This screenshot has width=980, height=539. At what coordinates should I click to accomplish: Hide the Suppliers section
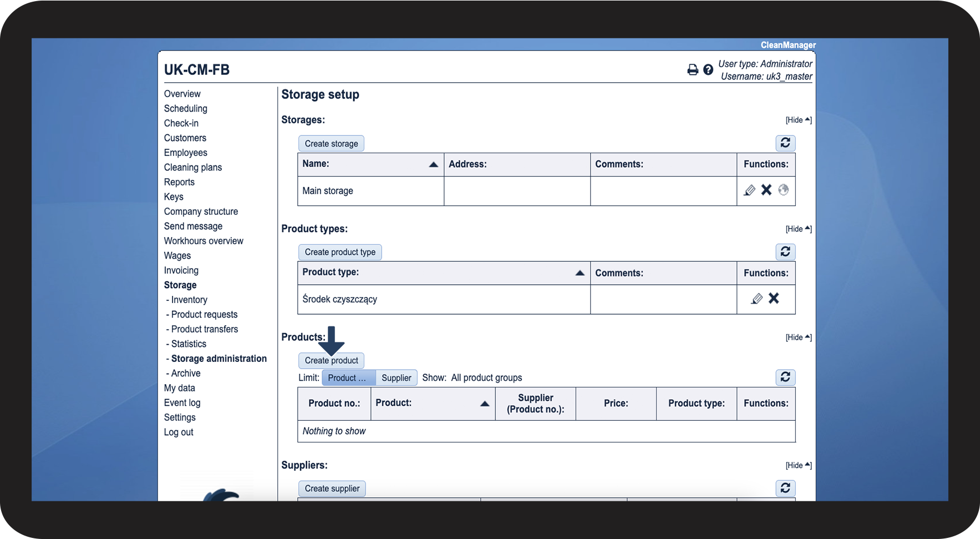click(x=798, y=465)
